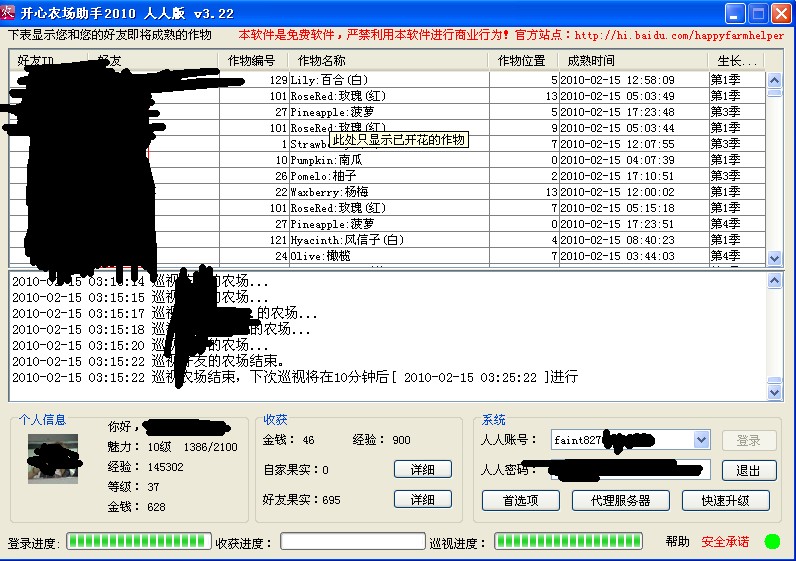Image resolution: width=796 pixels, height=561 pixels.
Task: Open 代理服务器 proxy settings
Action: [620, 500]
